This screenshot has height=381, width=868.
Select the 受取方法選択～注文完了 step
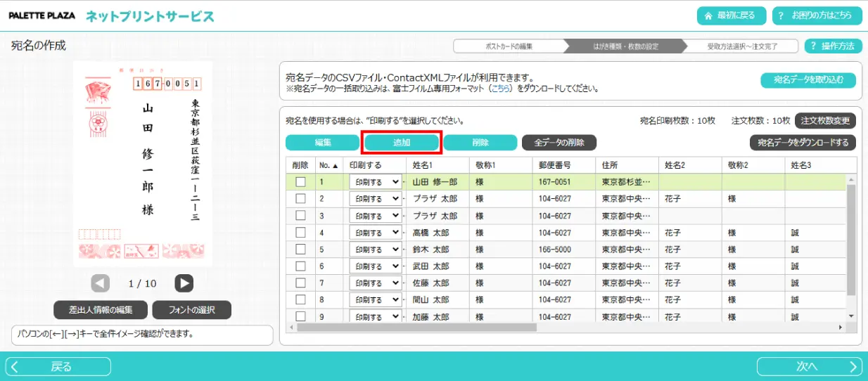(x=743, y=46)
